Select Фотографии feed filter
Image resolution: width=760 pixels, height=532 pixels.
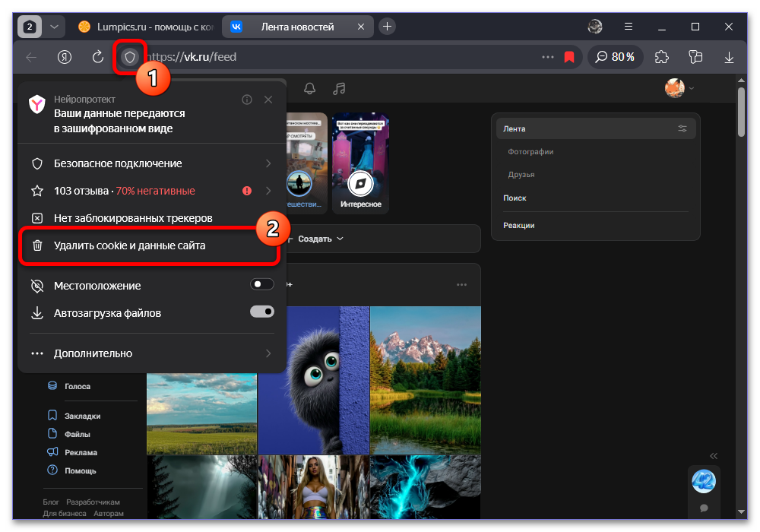pyautogui.click(x=530, y=152)
